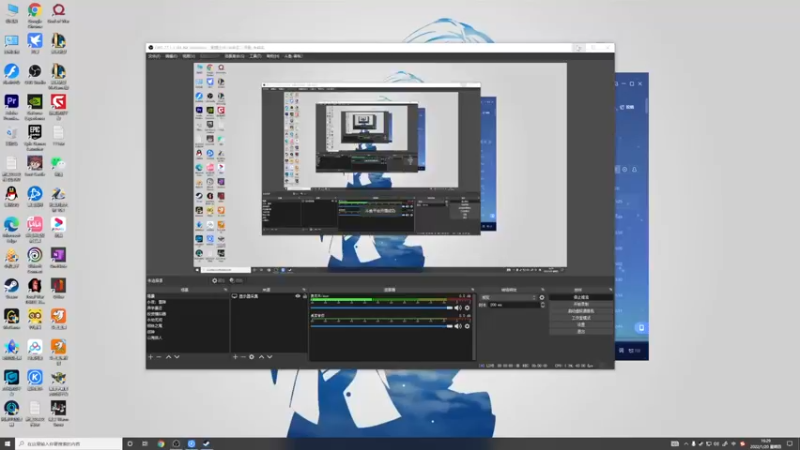The height and width of the screenshot is (450, 800).
Task: Add a new scene with plus icon
Action: tap(151, 357)
